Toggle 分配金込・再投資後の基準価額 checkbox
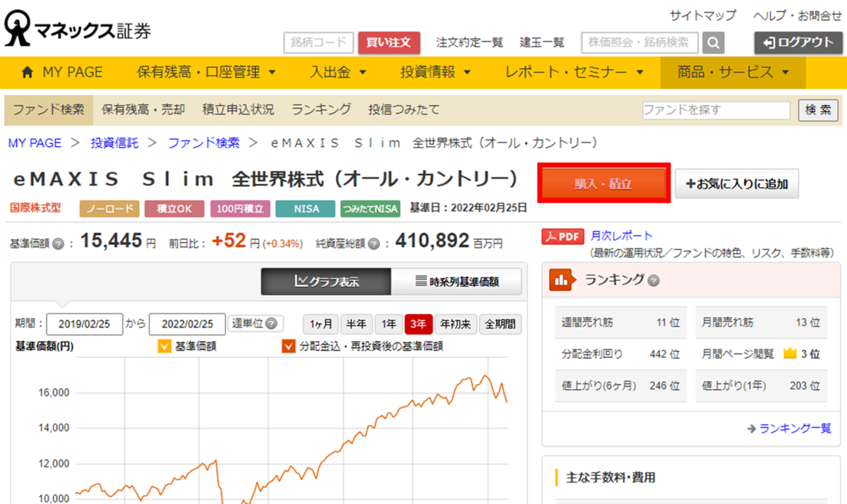847x504 pixels. click(288, 346)
